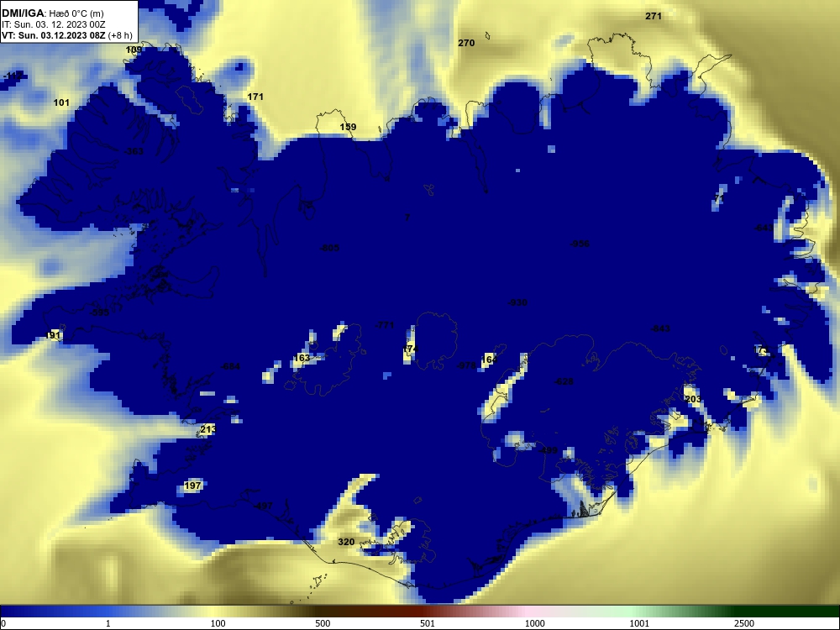The width and height of the screenshot is (840, 630).
Task: Click the "174" value label
Action: pyautogui.click(x=410, y=349)
